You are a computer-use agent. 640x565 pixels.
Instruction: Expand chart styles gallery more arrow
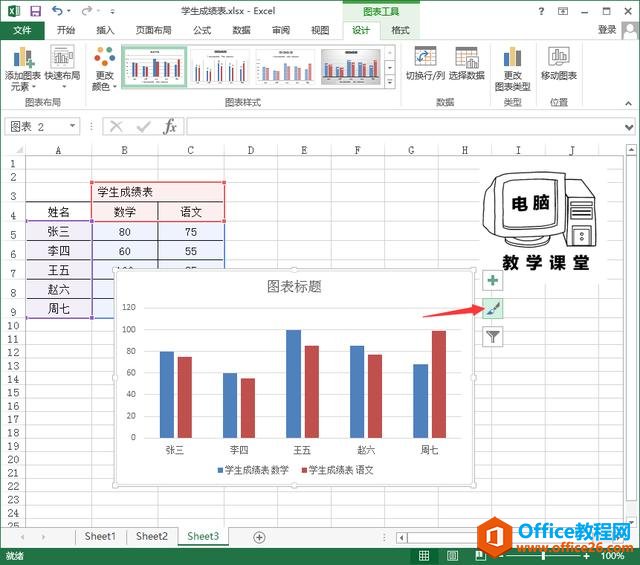(x=390, y=82)
